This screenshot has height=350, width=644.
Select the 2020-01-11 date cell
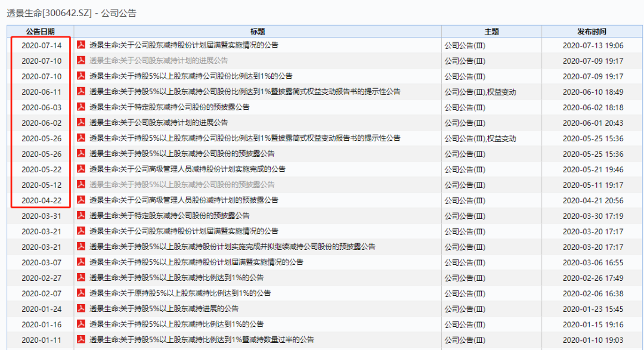click(x=41, y=340)
